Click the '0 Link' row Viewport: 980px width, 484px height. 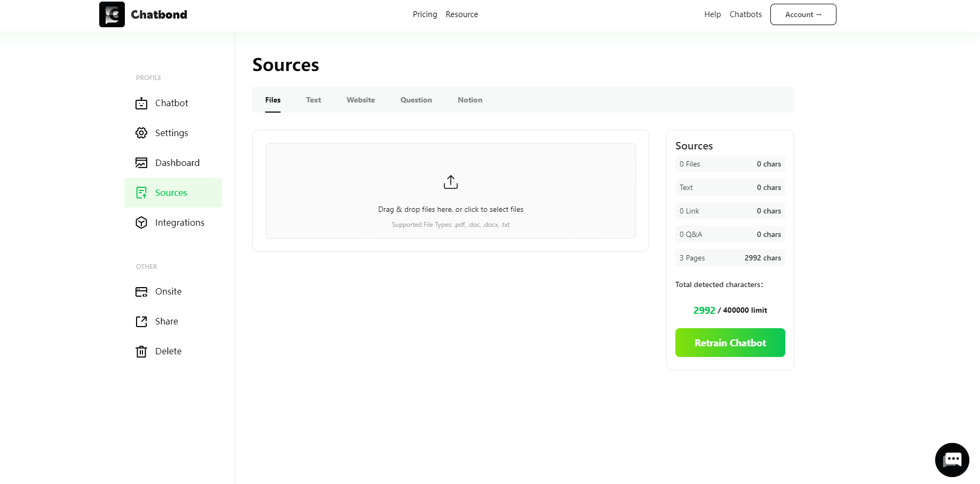pos(730,211)
